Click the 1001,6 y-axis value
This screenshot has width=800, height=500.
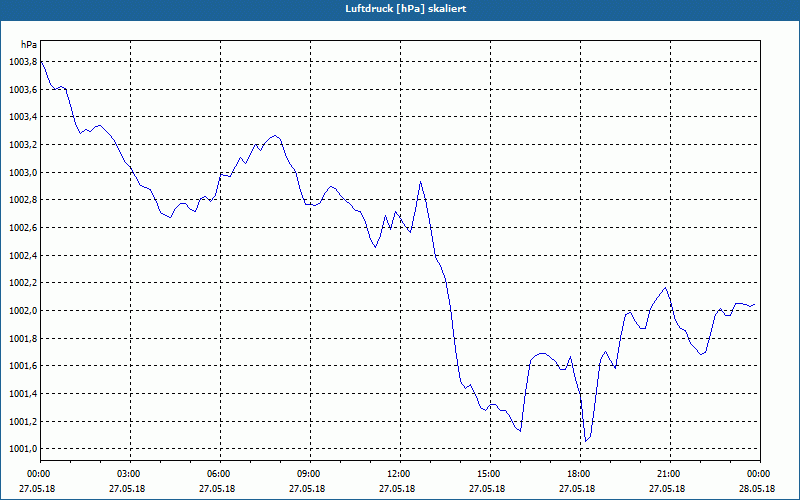tap(23, 366)
